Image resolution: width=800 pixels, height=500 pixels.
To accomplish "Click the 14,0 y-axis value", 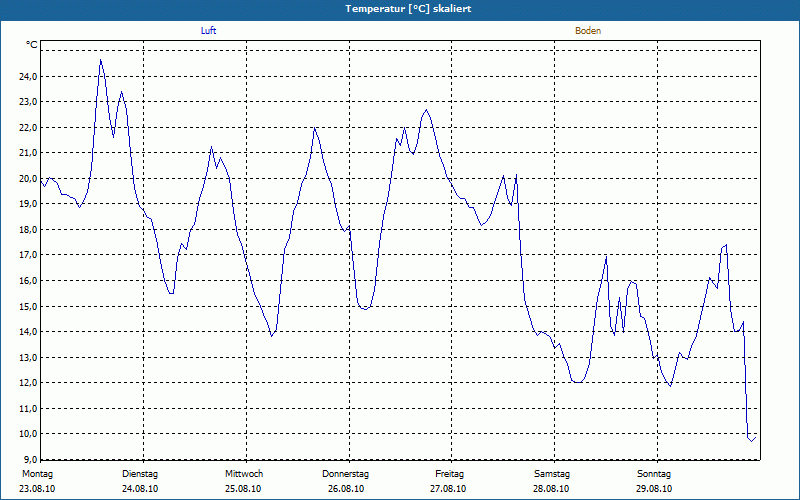I will (x=28, y=332).
